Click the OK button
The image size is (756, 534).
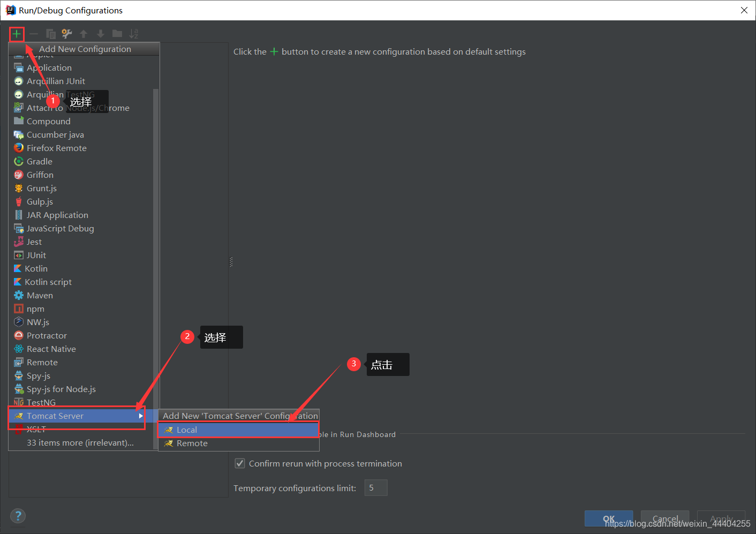609,518
